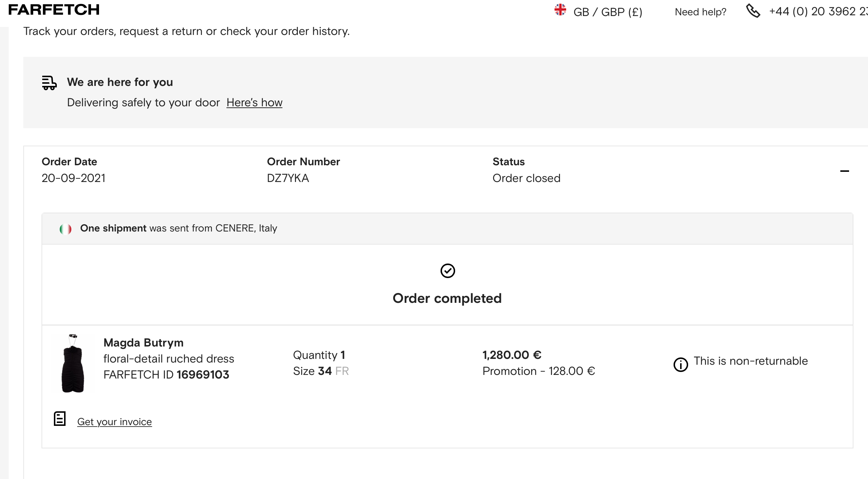Collapse order DZ7YKA details
868x479 pixels.
(844, 171)
